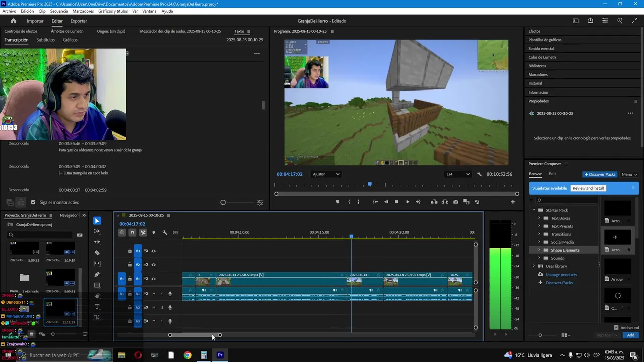Stop playback in Program monitor
644x362 pixels.
tap(396, 202)
